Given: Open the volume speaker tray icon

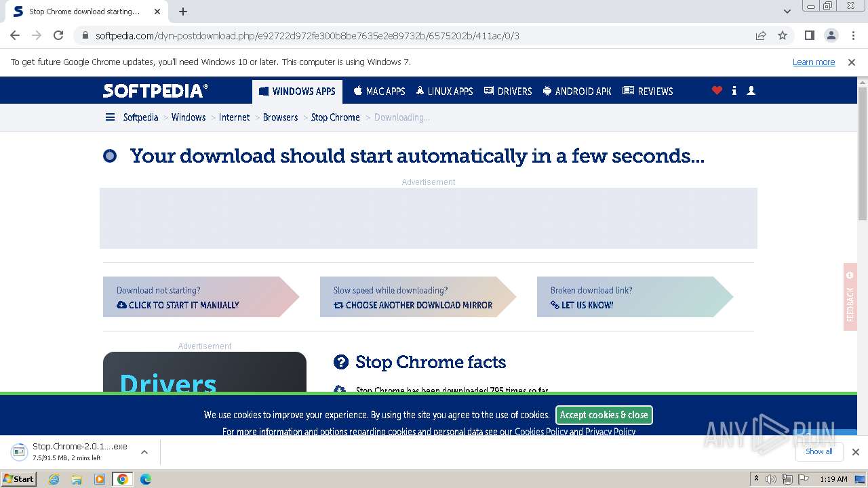Looking at the screenshot, I should click(x=771, y=479).
